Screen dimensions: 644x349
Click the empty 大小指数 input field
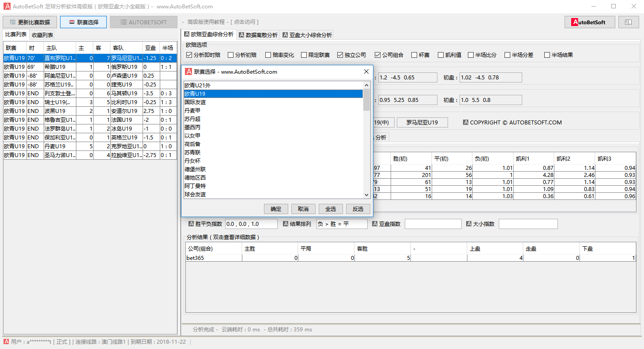(x=528, y=224)
